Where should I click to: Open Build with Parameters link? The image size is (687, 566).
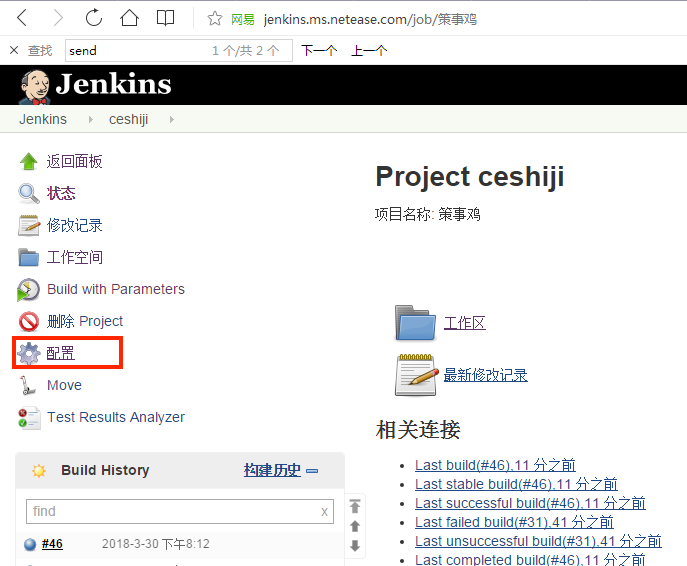pyautogui.click(x=116, y=289)
